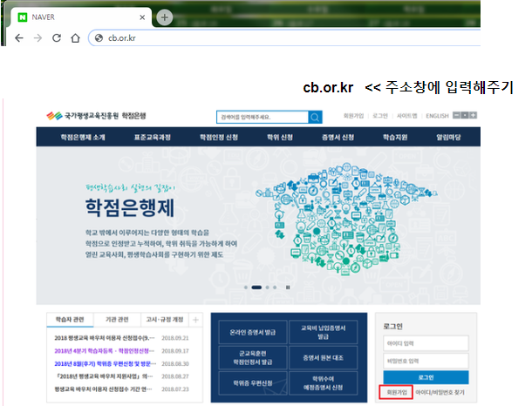Click the browser back arrow
532x406 pixels.
click(x=19, y=38)
